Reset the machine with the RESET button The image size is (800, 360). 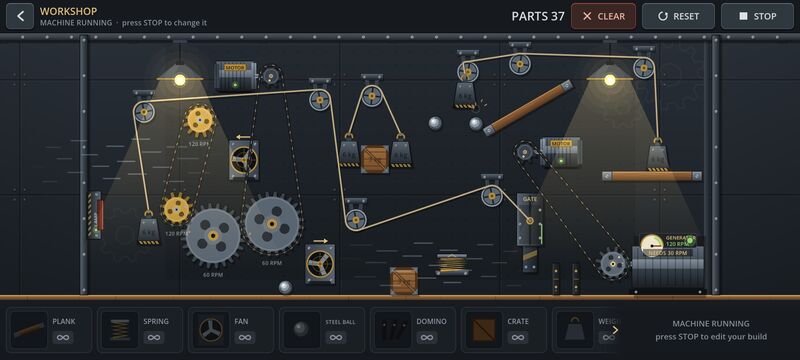(x=678, y=16)
